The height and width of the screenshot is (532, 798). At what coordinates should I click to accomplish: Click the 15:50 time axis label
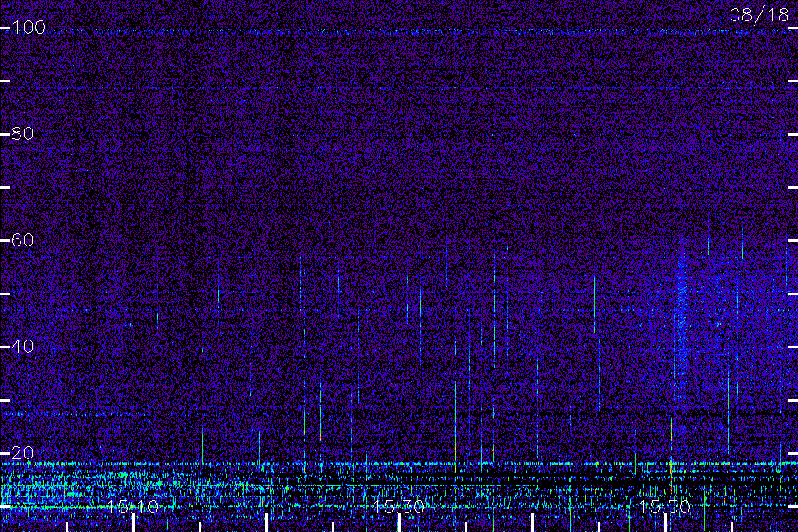pyautogui.click(x=664, y=506)
